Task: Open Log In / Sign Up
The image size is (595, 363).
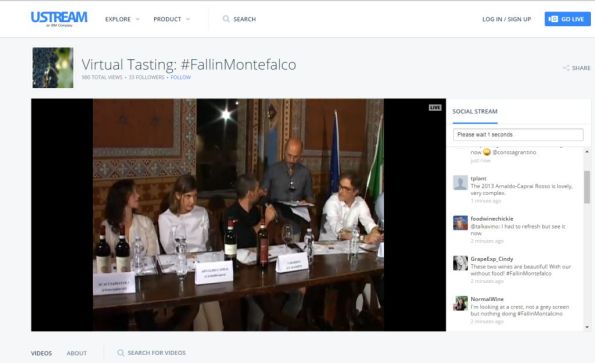Action: click(x=507, y=19)
